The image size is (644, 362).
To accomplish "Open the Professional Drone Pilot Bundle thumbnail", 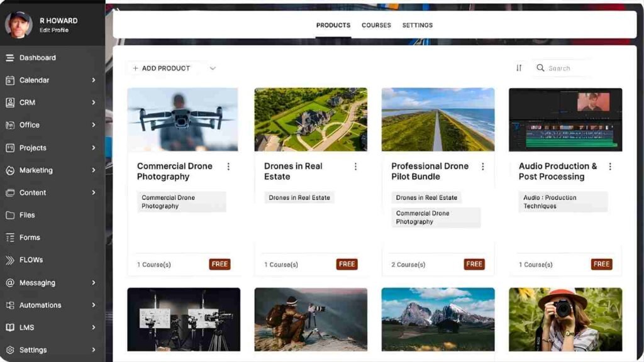I will [x=438, y=119].
